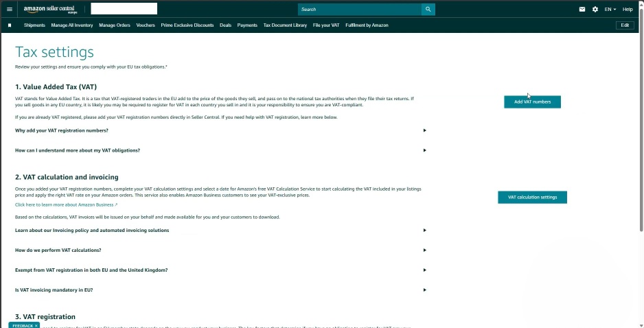Image resolution: width=644 pixels, height=328 pixels.
Task: Open Manage Orders
Action: click(x=115, y=25)
